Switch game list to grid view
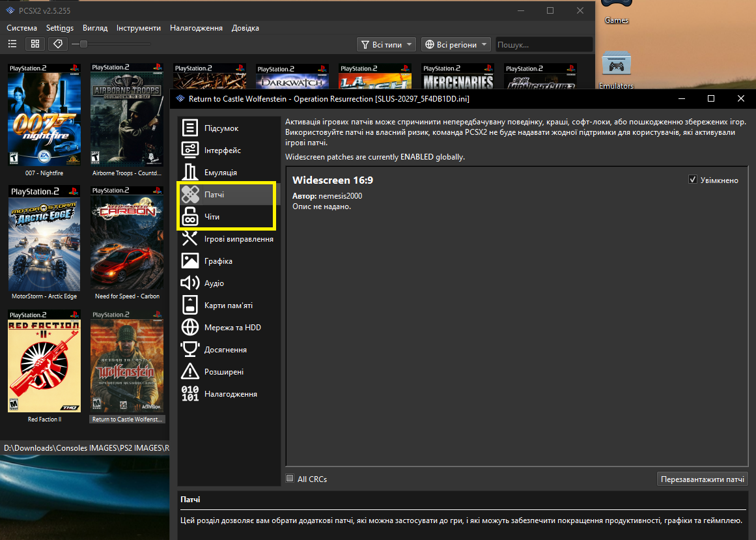 pos(35,44)
